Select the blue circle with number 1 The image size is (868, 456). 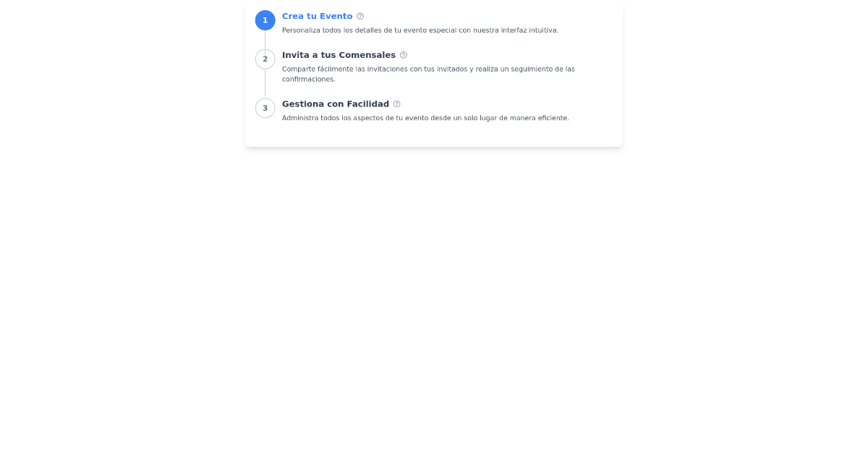pos(265,20)
